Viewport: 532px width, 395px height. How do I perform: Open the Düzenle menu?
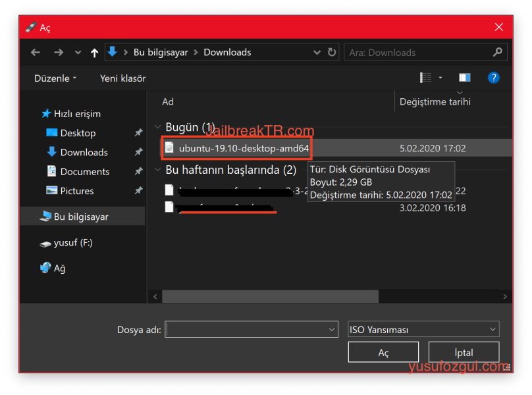click(x=55, y=78)
